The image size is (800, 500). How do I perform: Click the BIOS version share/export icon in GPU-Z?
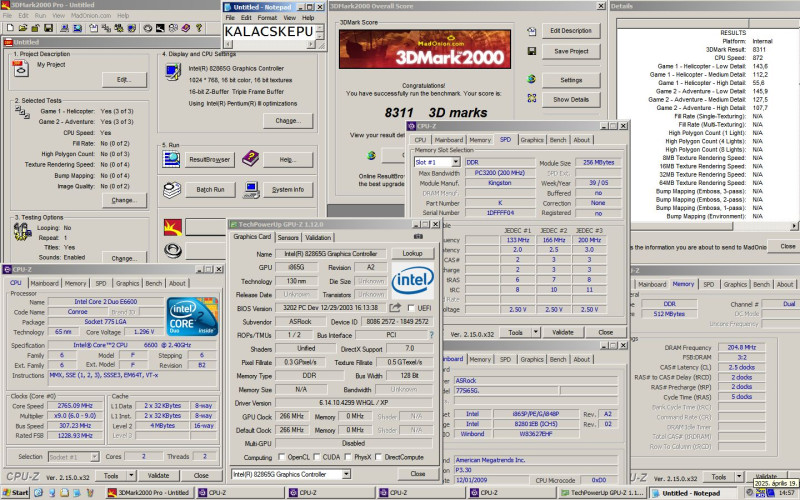pos(395,308)
